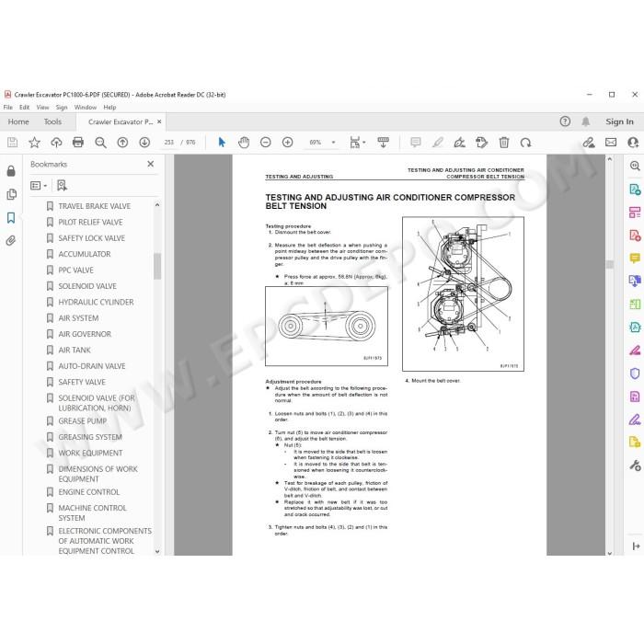The image size is (644, 644).
Task: Click document scroll up arrow
Action: tap(610, 159)
